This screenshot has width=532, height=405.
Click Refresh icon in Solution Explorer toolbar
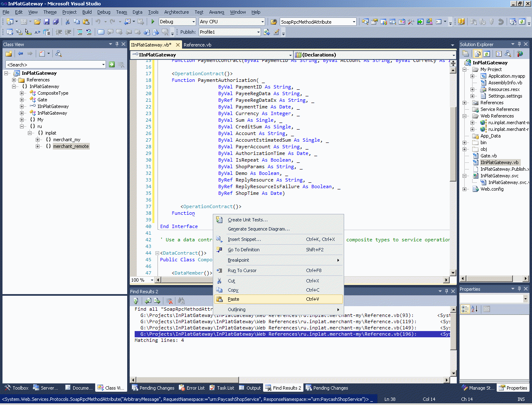click(x=486, y=54)
